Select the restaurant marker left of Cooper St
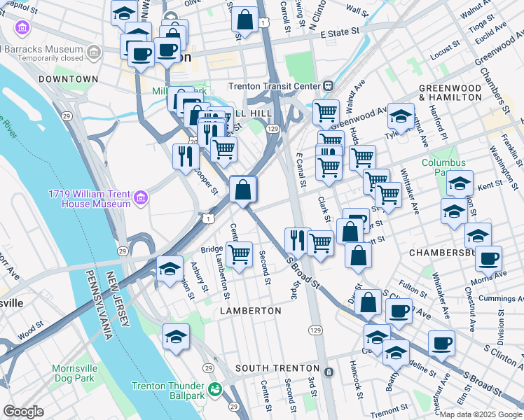 tap(186, 160)
